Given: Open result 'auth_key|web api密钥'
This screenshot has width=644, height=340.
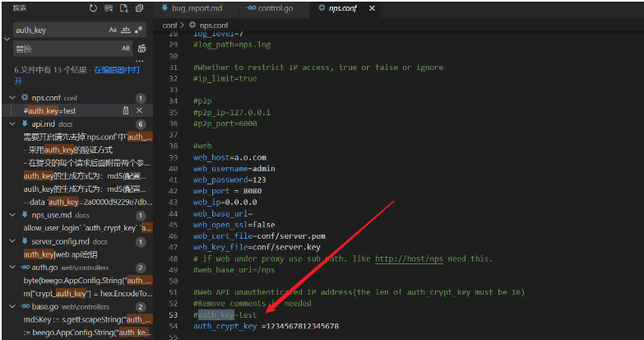Looking at the screenshot, I should 60,254.
